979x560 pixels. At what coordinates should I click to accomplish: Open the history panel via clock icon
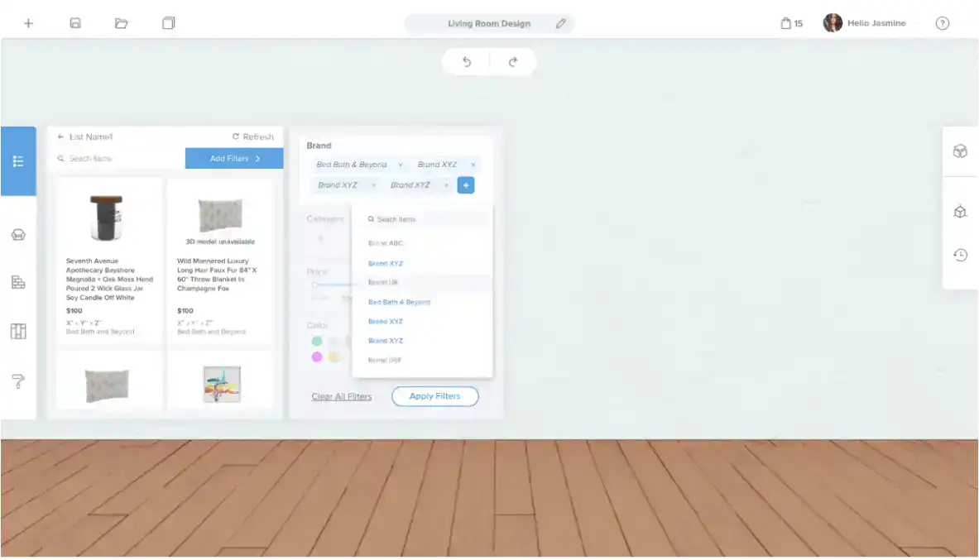coord(960,255)
